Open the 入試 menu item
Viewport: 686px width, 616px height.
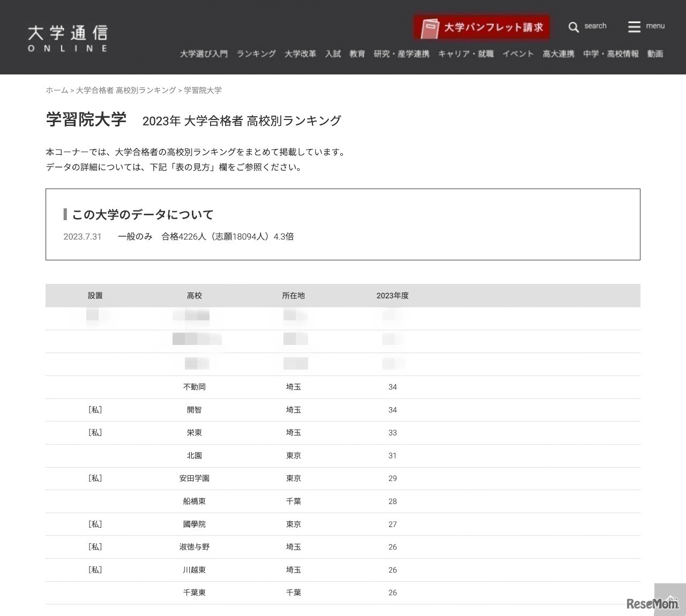click(x=332, y=54)
